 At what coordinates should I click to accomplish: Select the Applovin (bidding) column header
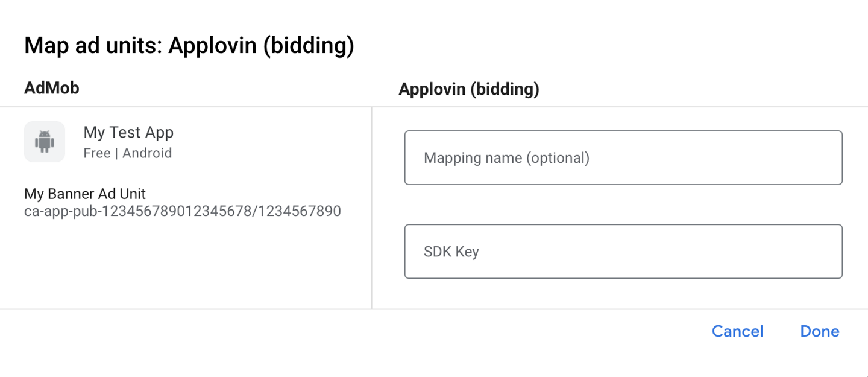pos(468,89)
